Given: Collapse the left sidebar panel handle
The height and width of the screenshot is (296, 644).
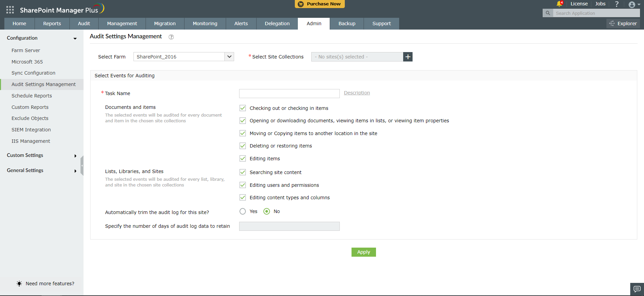Looking at the screenshot, I should coord(82,166).
